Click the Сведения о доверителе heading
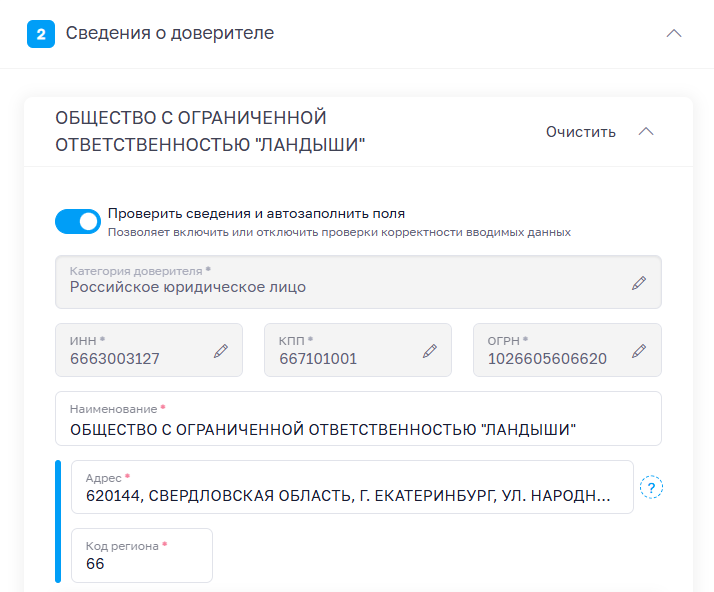Image resolution: width=714 pixels, height=592 pixels. point(170,33)
